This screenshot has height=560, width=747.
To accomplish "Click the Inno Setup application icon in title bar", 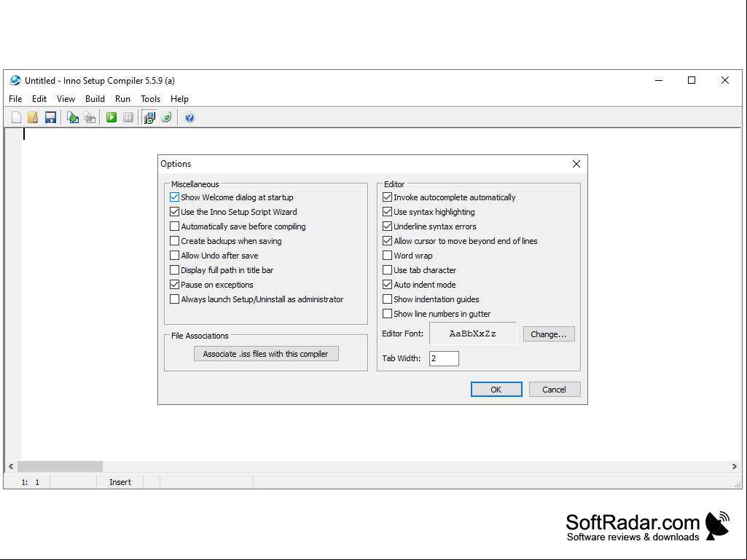I will (15, 81).
